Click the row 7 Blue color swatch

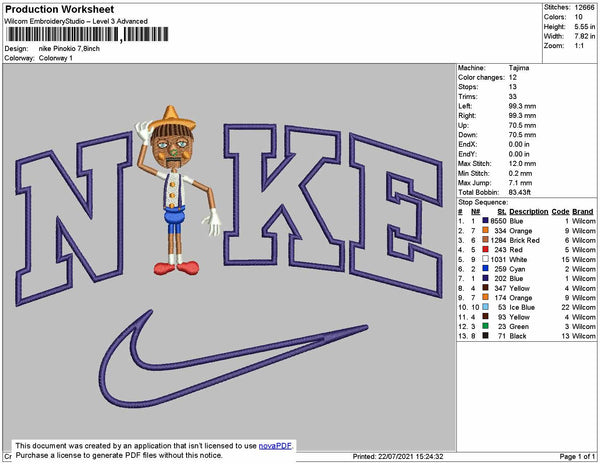point(485,278)
